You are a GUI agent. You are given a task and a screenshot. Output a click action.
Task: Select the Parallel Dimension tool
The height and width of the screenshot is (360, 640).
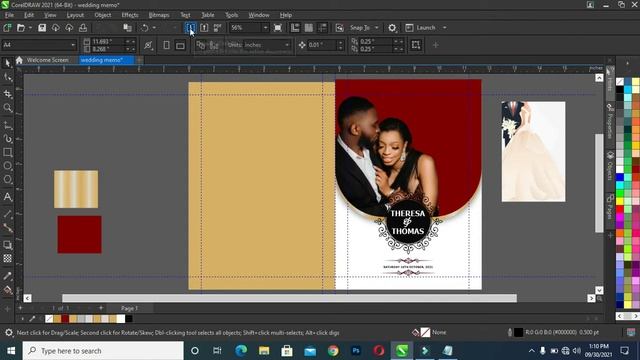pos(7,213)
